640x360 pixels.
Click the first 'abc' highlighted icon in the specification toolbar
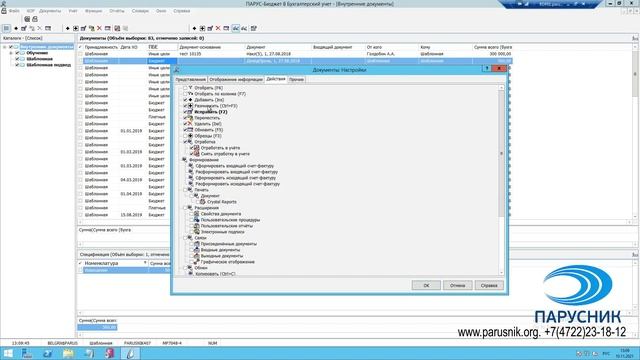236,28
